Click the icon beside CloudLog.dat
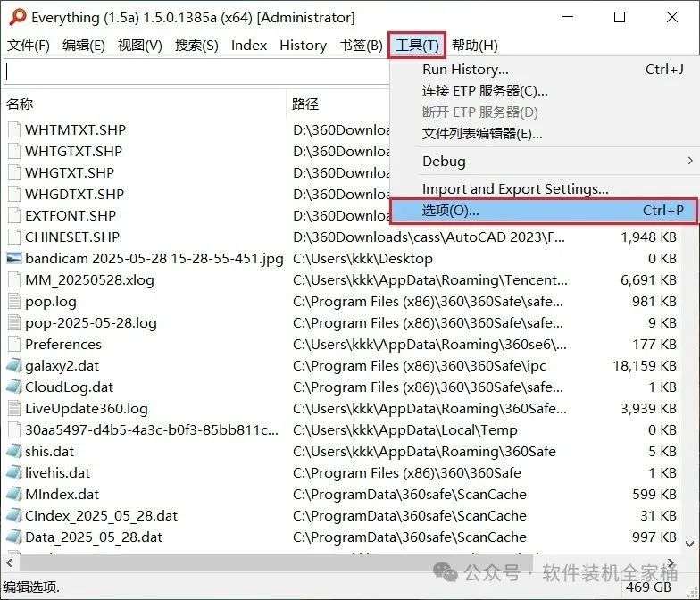 14,387
